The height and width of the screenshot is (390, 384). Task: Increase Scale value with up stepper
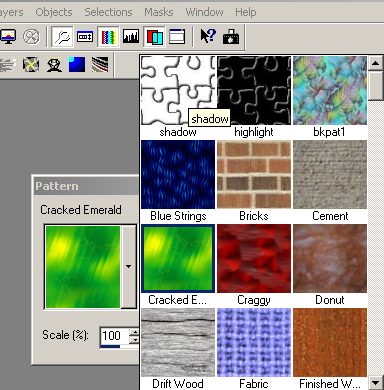click(134, 332)
